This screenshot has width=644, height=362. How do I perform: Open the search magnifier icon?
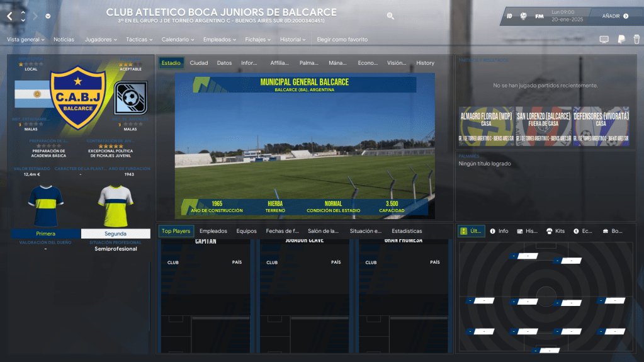click(390, 16)
